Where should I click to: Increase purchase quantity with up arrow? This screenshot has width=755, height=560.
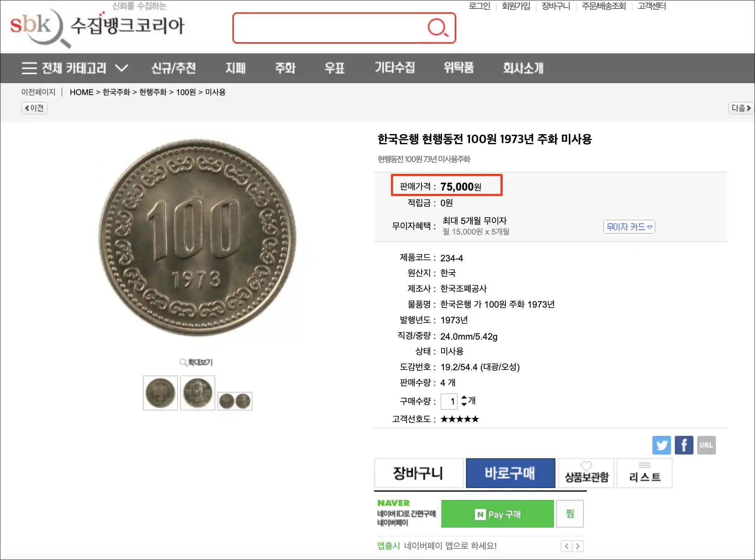pos(464,399)
